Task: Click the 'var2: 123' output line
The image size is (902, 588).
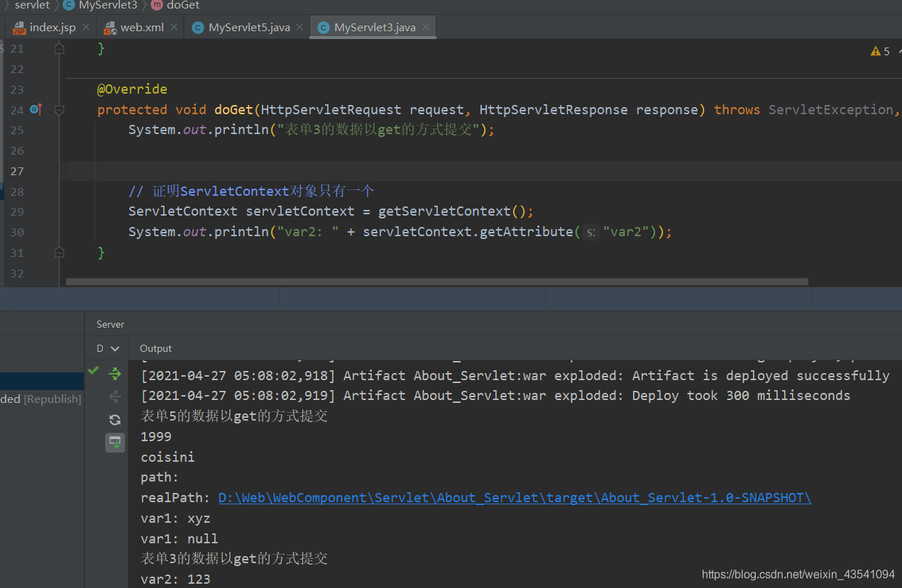Action: tap(175, 579)
